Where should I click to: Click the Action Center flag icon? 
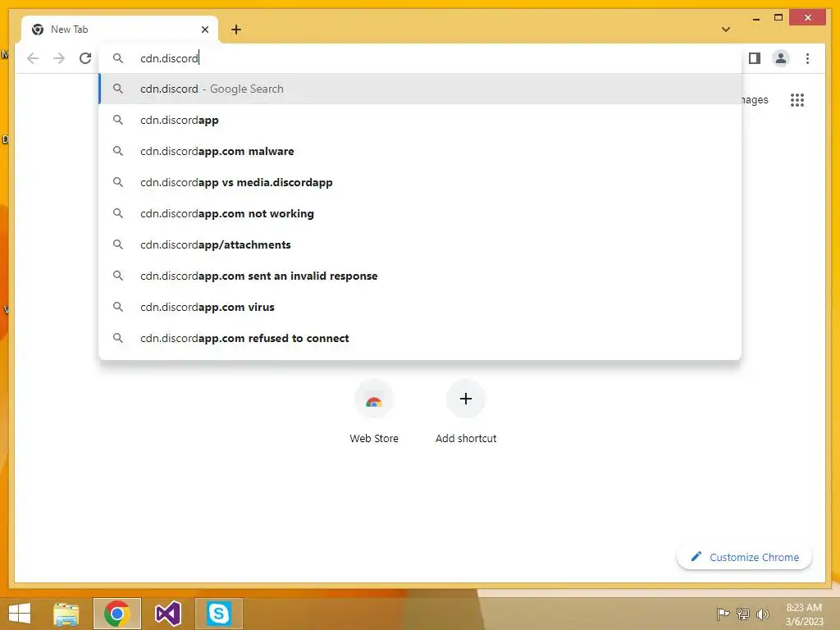[x=723, y=614]
